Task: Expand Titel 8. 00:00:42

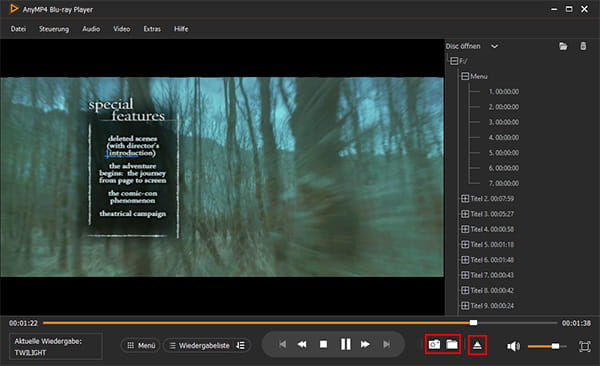Action: pyautogui.click(x=465, y=290)
